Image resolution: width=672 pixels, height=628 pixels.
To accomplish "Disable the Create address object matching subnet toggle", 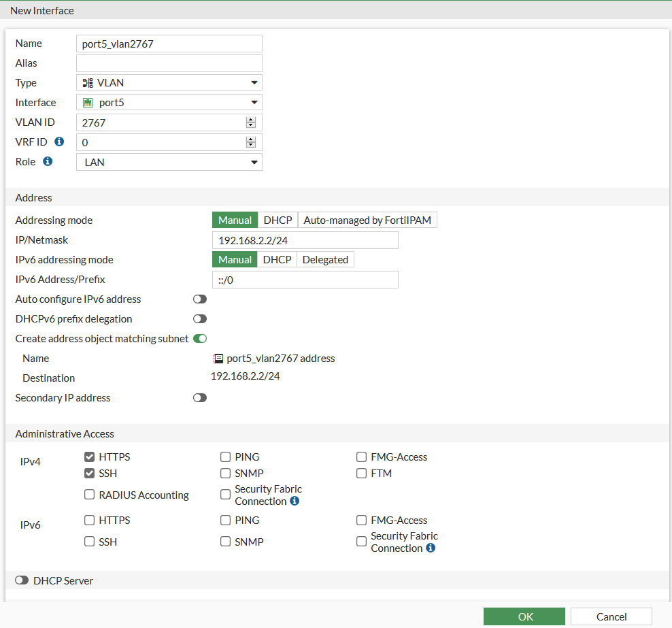I will tap(199, 338).
